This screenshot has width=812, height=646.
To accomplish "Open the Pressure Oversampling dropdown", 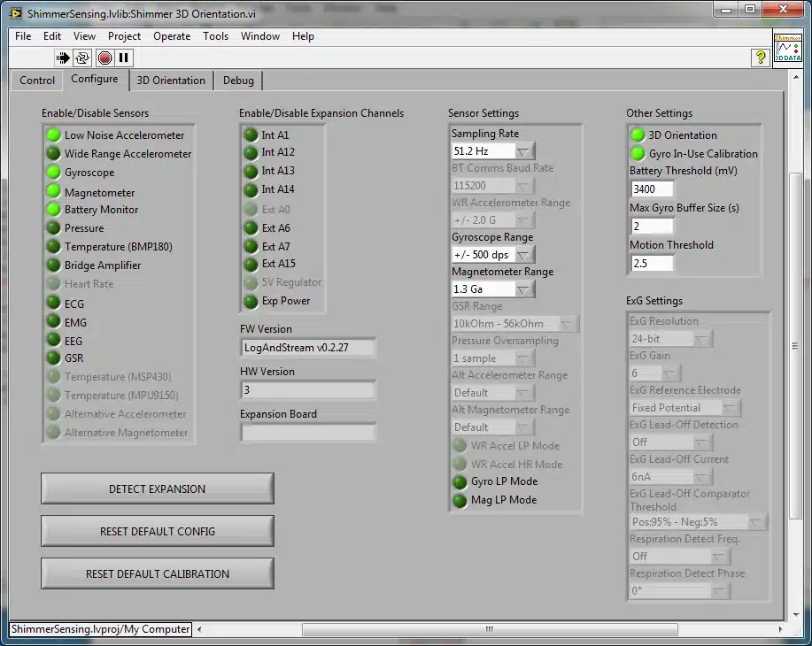I will (x=493, y=358).
